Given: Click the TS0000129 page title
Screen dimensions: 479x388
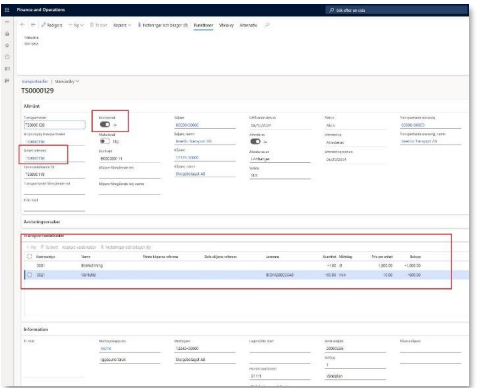Looking at the screenshot, I should click(x=37, y=91).
